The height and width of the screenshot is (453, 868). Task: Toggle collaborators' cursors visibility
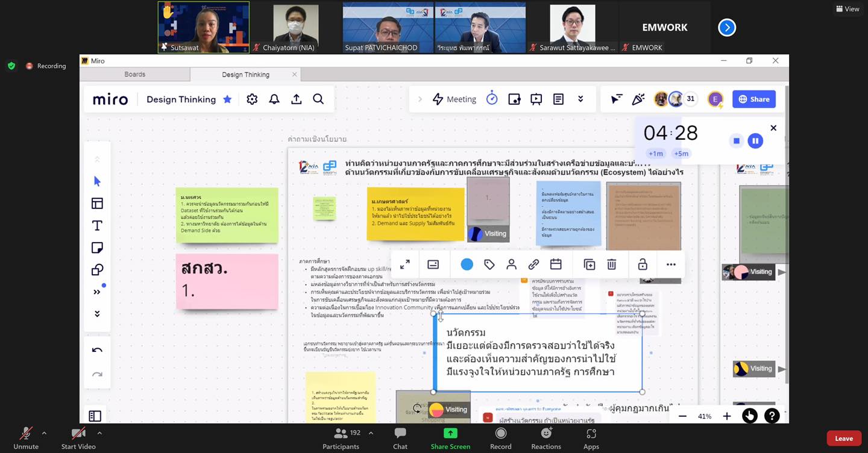617,99
